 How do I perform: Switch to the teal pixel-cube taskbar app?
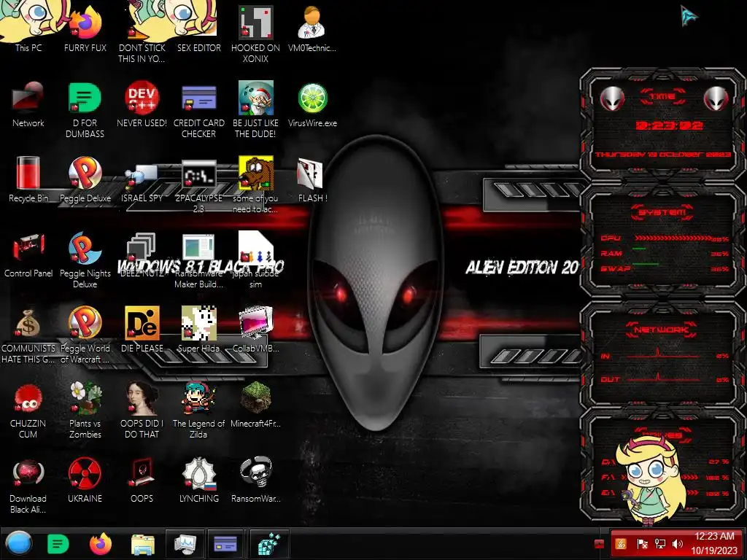tap(269, 544)
